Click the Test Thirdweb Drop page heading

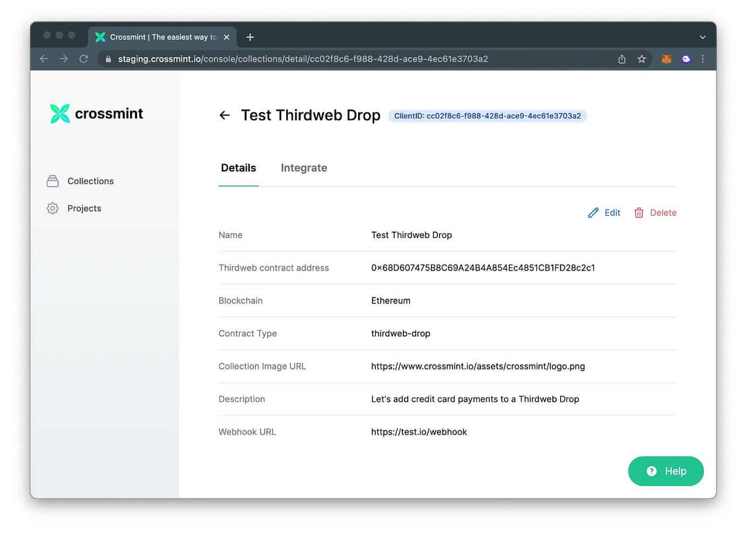pos(310,115)
